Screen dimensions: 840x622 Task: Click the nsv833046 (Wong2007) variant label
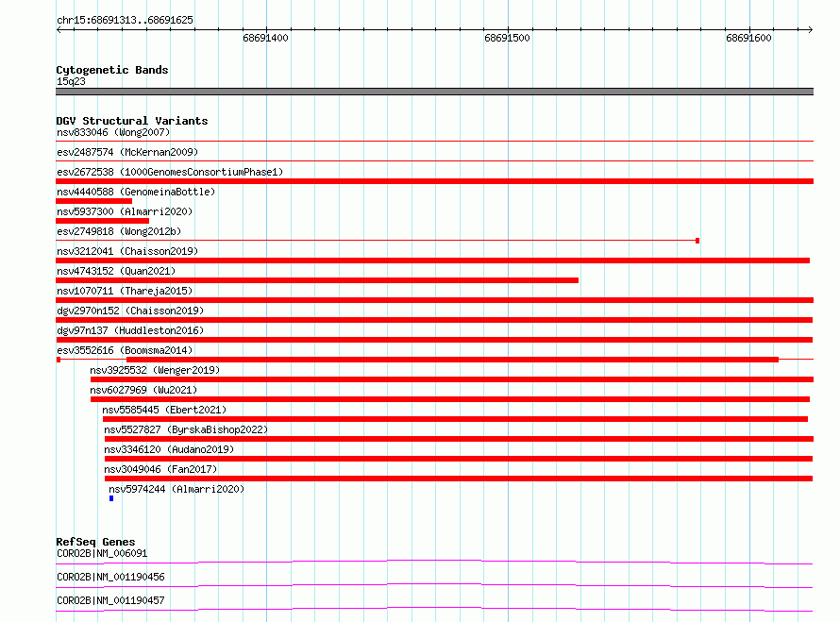[113, 132]
